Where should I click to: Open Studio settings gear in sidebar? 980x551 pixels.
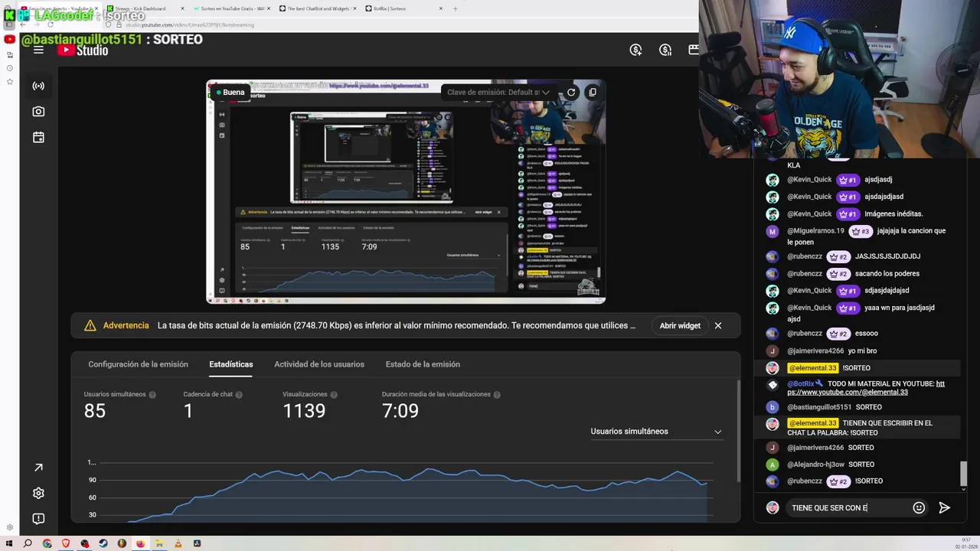(38, 493)
